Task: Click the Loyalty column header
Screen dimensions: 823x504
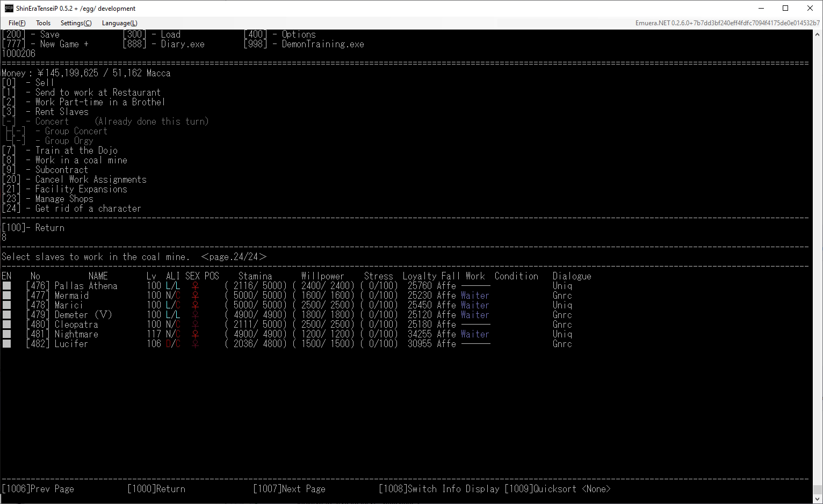Action: click(420, 276)
